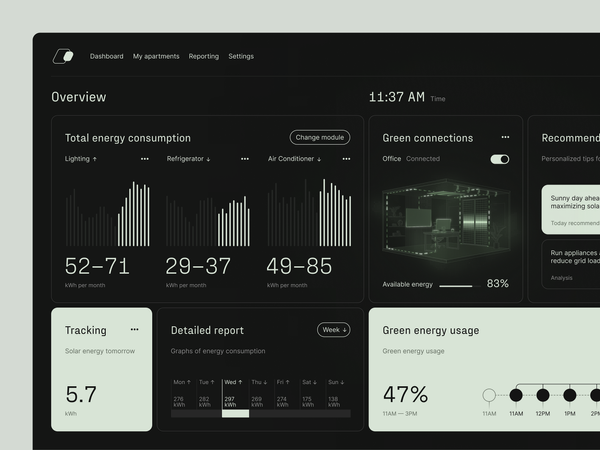Click the Available energy progress bar
This screenshot has width=600, height=450.
456,285
